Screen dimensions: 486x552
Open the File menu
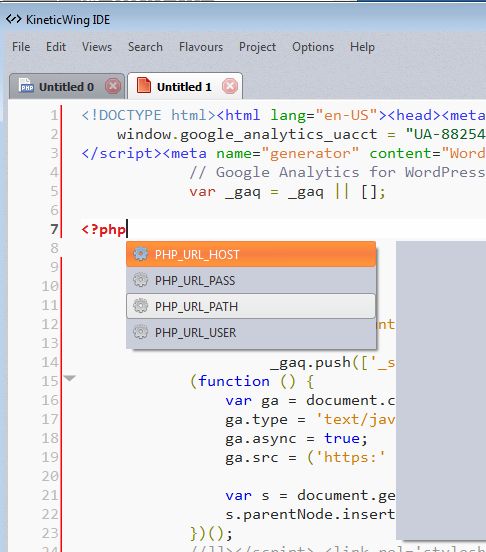click(x=21, y=47)
